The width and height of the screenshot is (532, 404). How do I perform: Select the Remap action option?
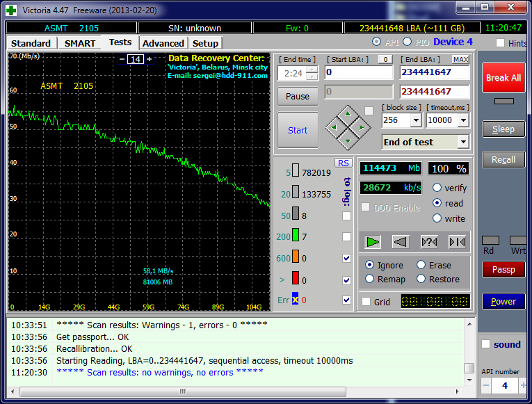(x=370, y=279)
